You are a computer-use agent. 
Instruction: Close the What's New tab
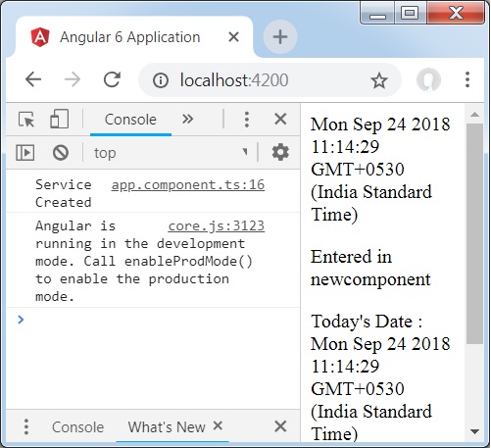218,425
